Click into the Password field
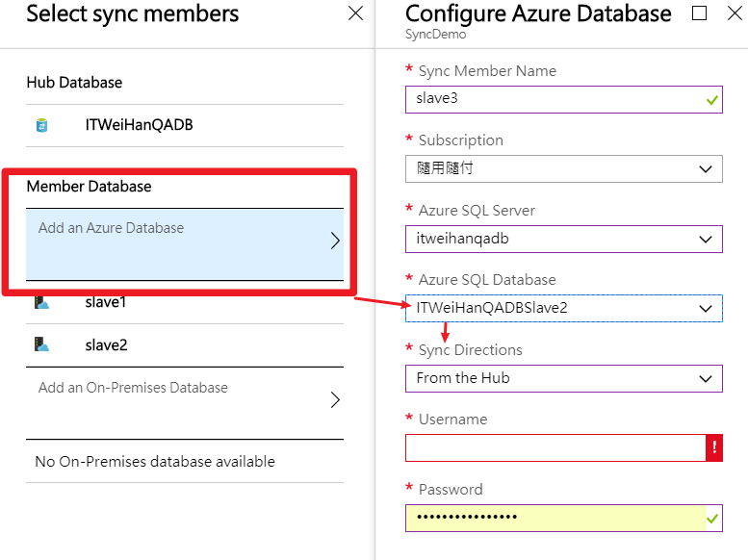The image size is (748, 560). click(x=564, y=518)
